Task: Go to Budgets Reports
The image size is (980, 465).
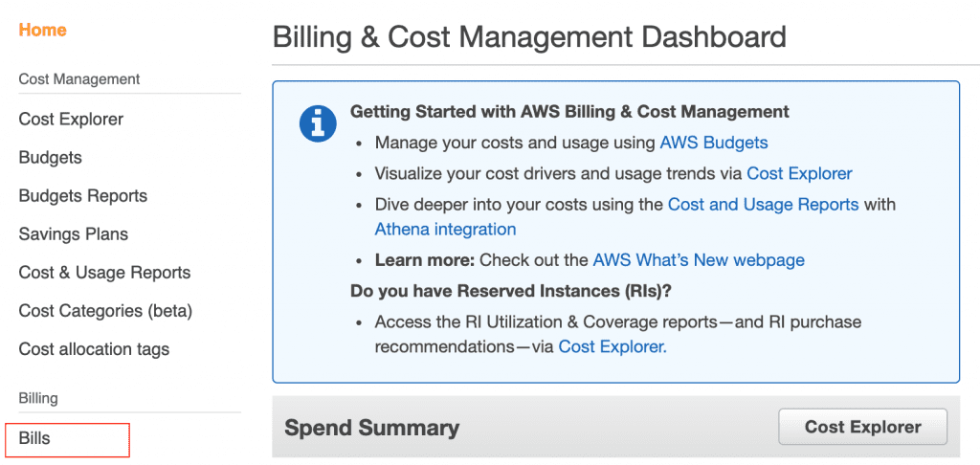Action: (x=83, y=195)
